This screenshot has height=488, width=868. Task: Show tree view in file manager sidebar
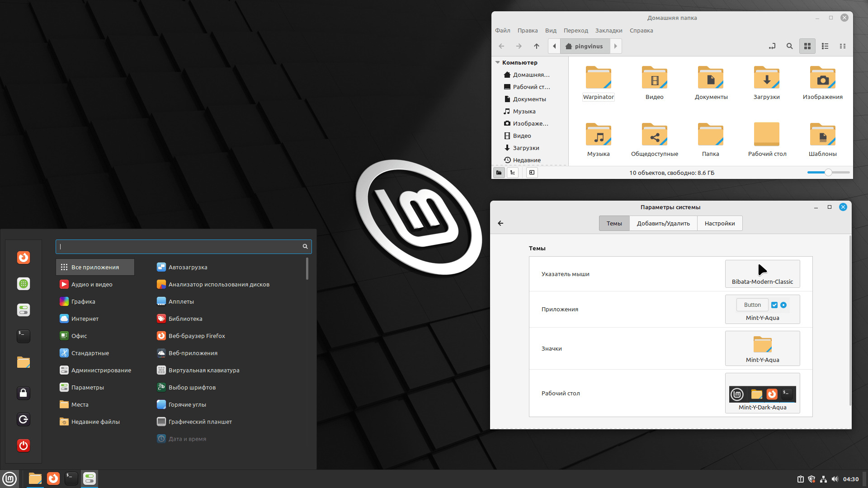pyautogui.click(x=512, y=173)
